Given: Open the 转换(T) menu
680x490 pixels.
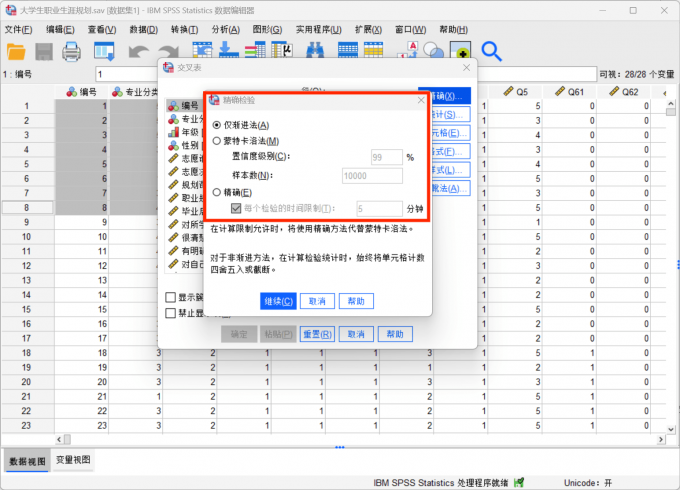Looking at the screenshot, I should 185,29.
